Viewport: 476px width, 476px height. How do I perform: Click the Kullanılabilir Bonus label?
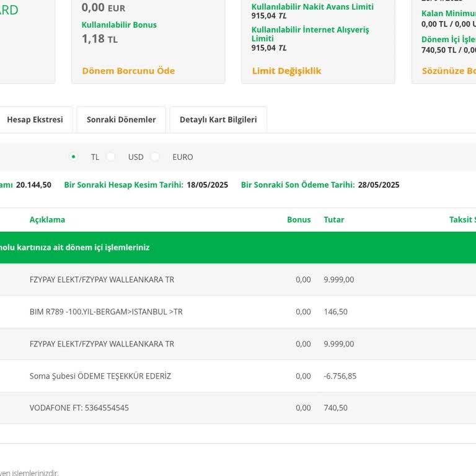tap(119, 25)
